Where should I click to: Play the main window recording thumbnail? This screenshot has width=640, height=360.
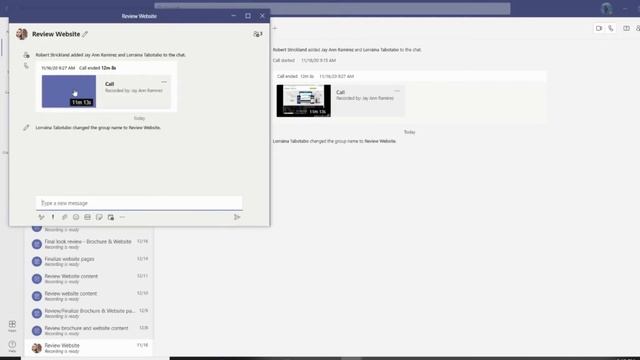tap(304, 101)
